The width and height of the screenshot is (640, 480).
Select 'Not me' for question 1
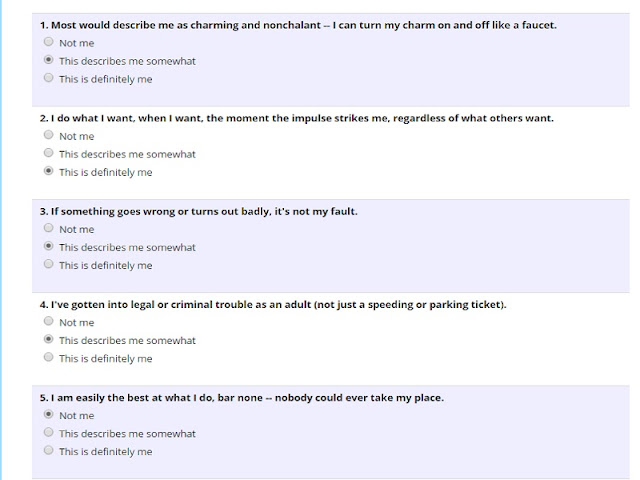[x=49, y=42]
